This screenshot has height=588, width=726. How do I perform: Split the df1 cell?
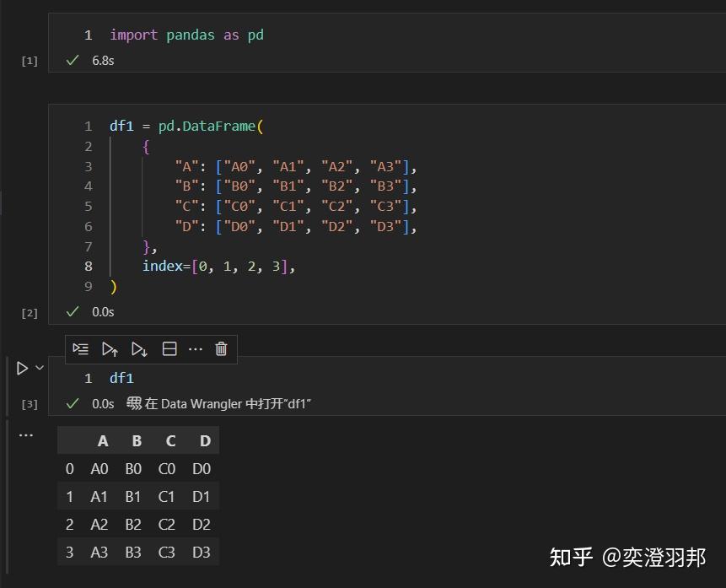pos(169,348)
